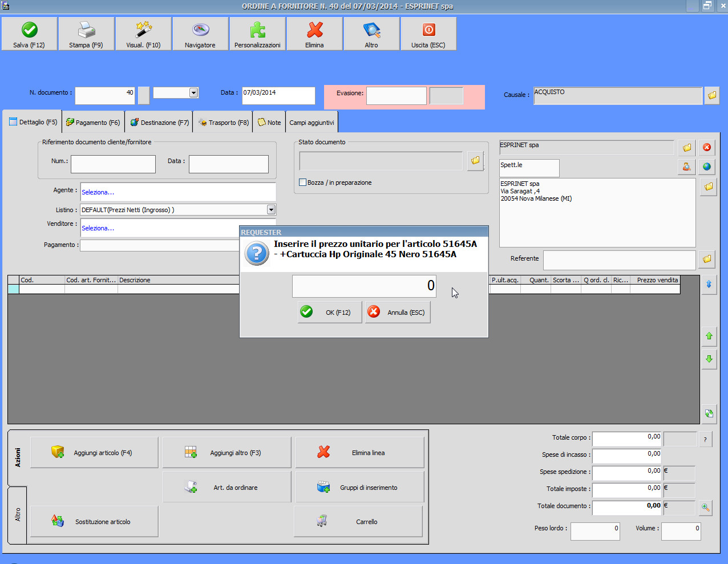Viewport: 728px width, 564px height.
Task: Open folder icon beside Stato documento field
Action: click(x=475, y=161)
